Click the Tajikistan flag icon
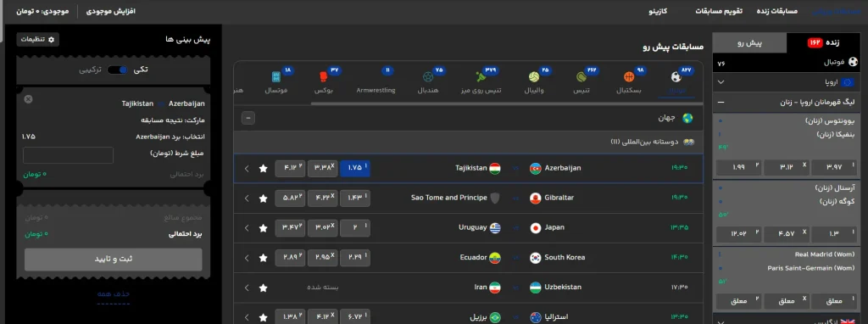The image size is (868, 324). click(495, 169)
